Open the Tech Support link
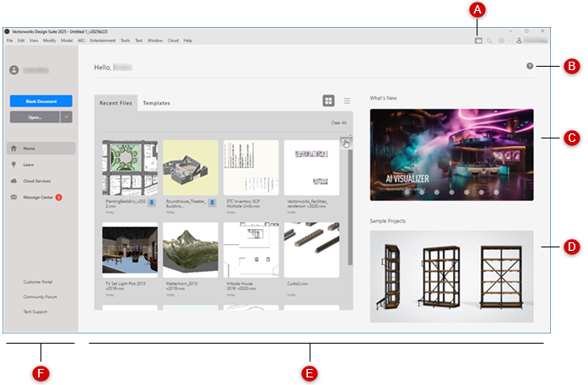Image resolution: width=588 pixels, height=385 pixels. tap(35, 312)
